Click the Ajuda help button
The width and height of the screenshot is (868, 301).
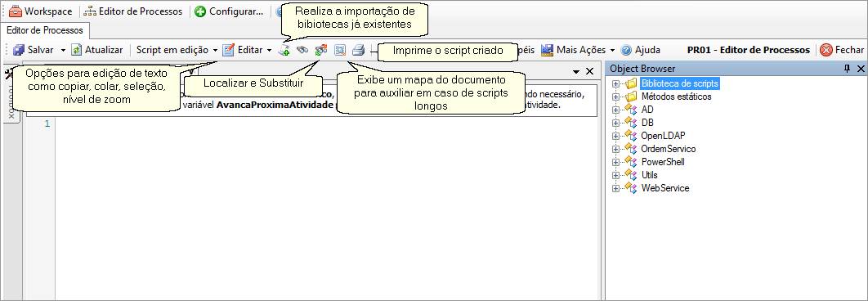[x=641, y=50]
